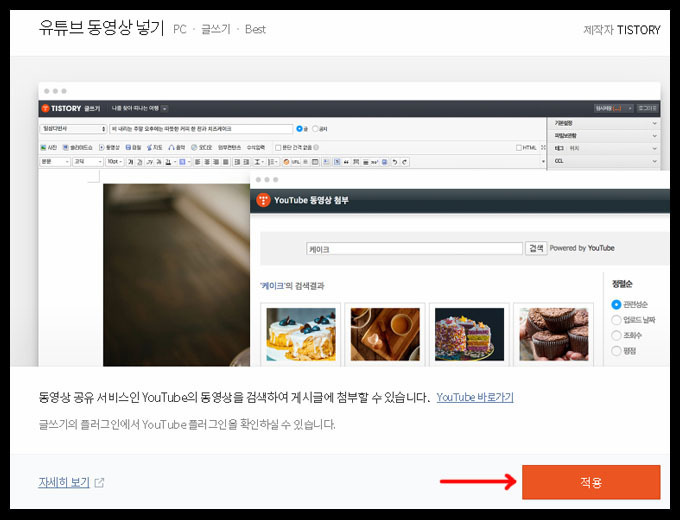
Task: Click the bold 가 formatting icon
Action: 130,162
